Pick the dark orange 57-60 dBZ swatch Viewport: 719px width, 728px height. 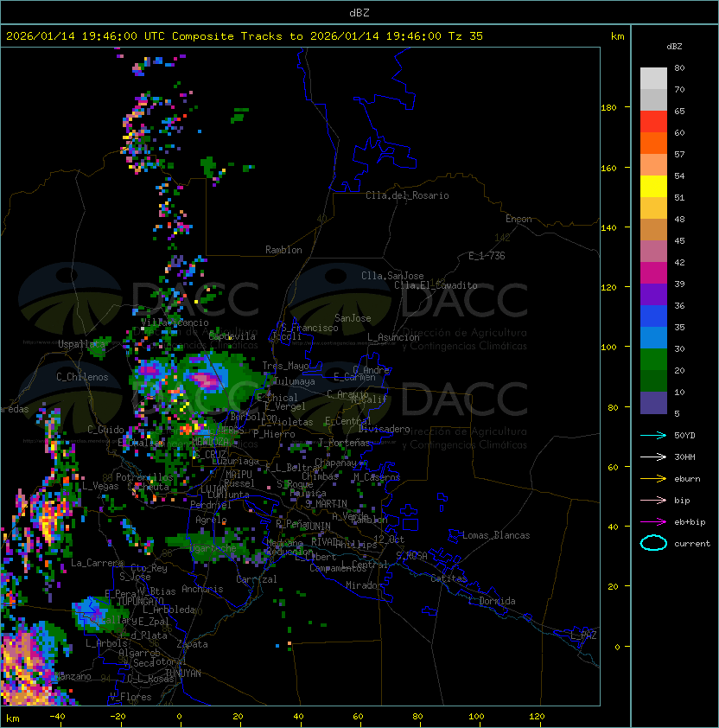[x=653, y=144]
